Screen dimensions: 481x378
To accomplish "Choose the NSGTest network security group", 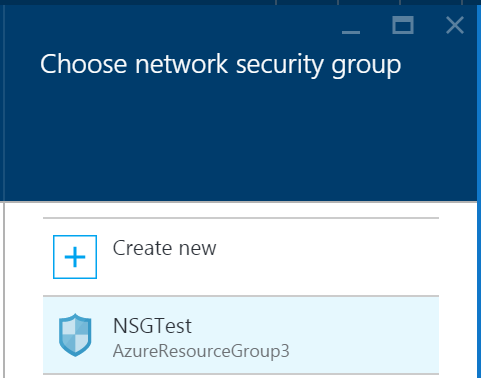I will coord(241,335).
